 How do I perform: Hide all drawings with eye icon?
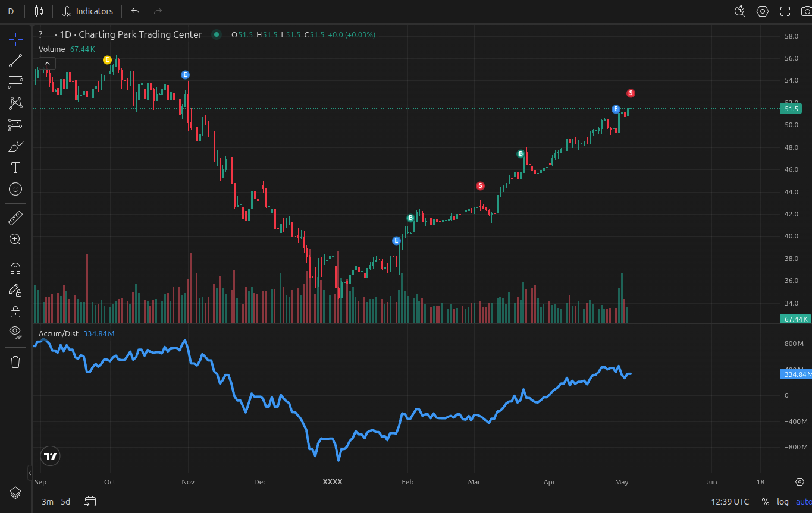(15, 332)
